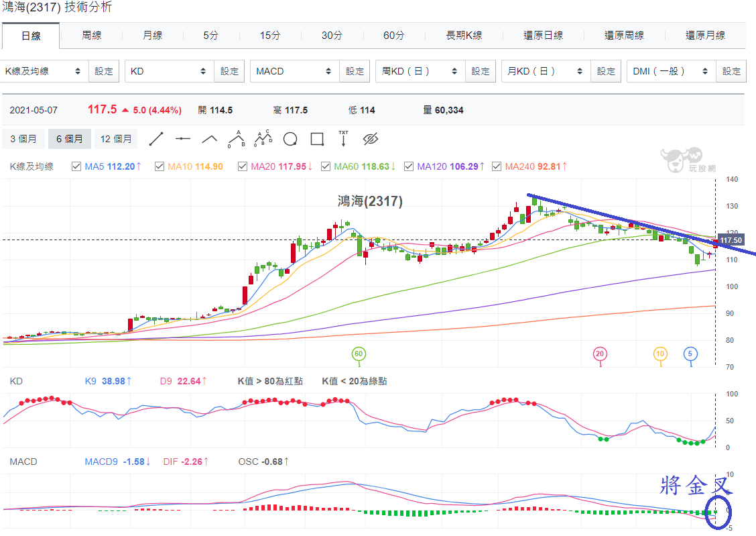This screenshot has height=536, width=756.
Task: Click the 117.50 price label on axis
Action: (x=731, y=240)
